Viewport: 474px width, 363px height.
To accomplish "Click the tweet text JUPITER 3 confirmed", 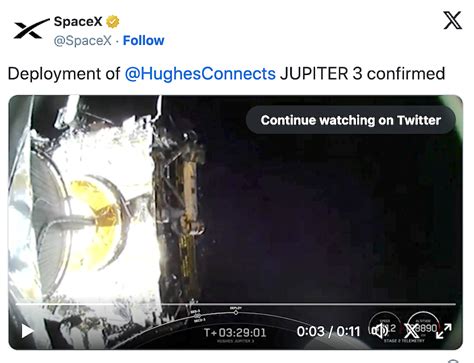I will [363, 74].
